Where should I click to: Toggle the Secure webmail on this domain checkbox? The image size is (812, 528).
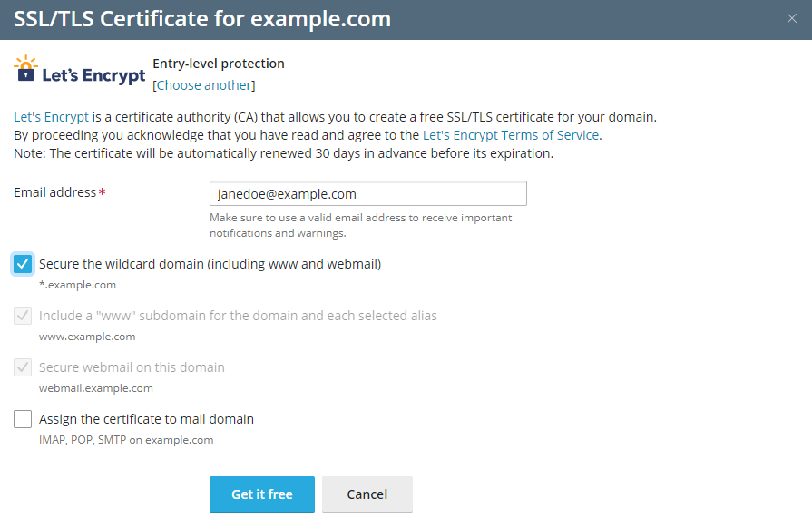(x=24, y=367)
